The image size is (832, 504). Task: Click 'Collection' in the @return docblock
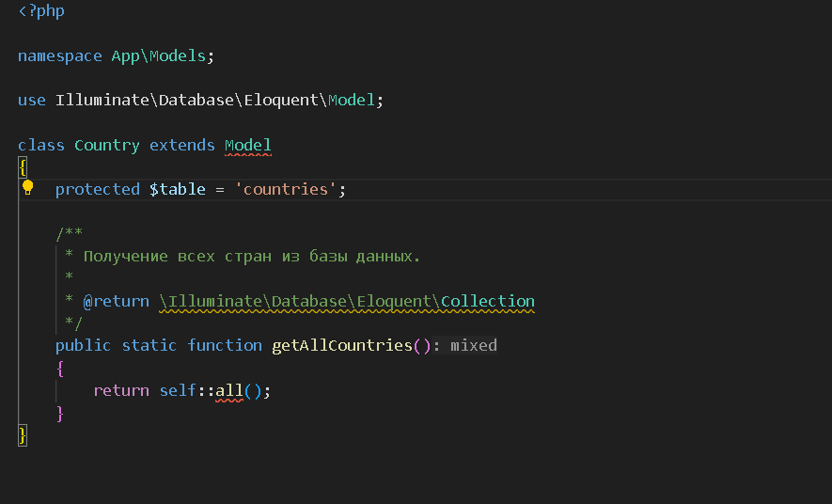(x=488, y=301)
